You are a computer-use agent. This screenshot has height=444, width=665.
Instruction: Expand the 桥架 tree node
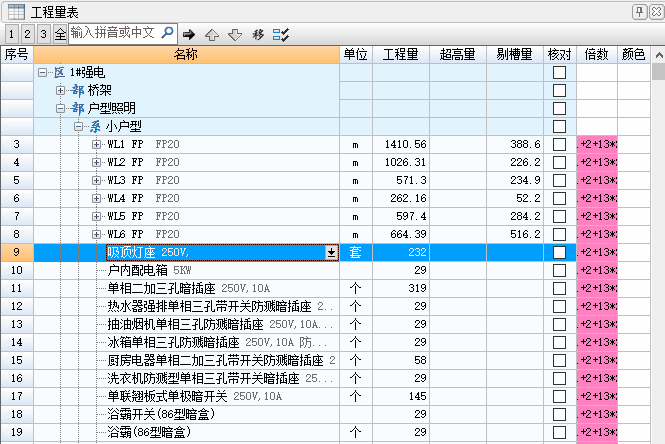60,91
